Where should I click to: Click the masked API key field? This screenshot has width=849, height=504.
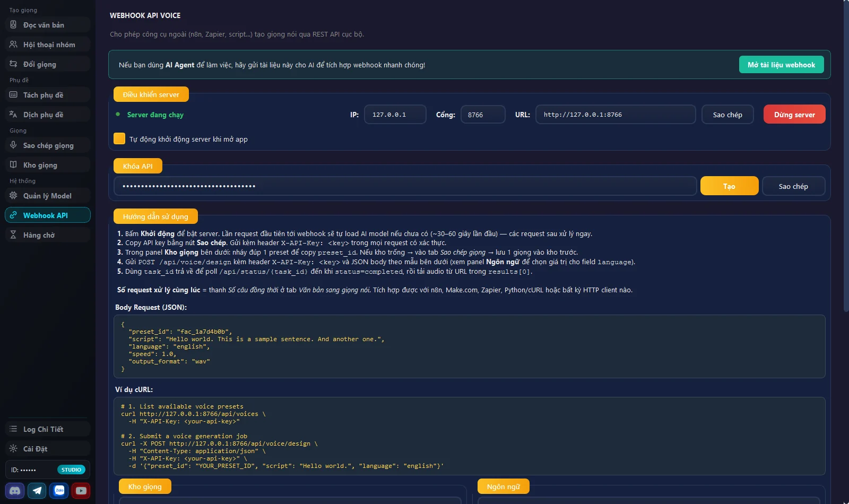[405, 186]
